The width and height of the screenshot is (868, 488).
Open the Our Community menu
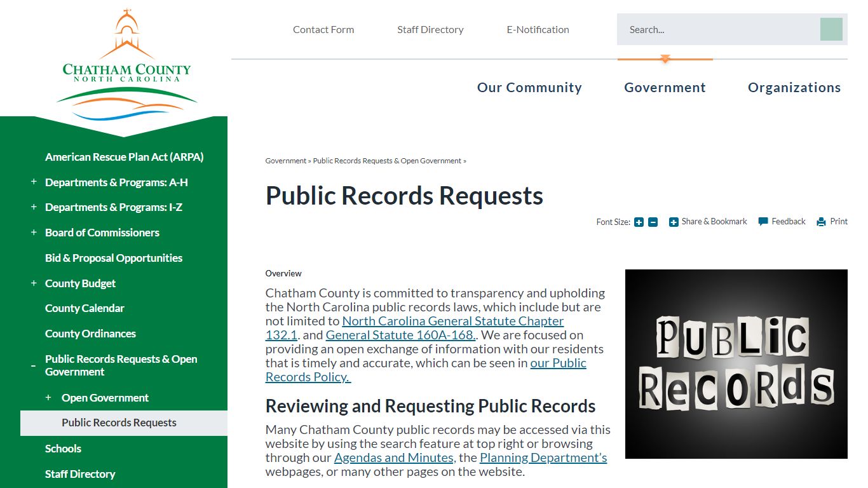[x=529, y=88]
